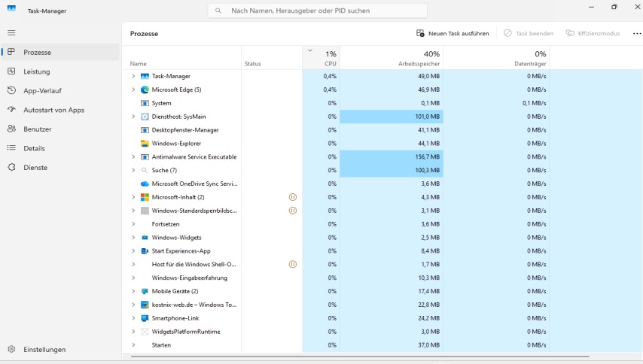Click the Prozesse page heading
This screenshot has width=643, height=364.
point(144,34)
